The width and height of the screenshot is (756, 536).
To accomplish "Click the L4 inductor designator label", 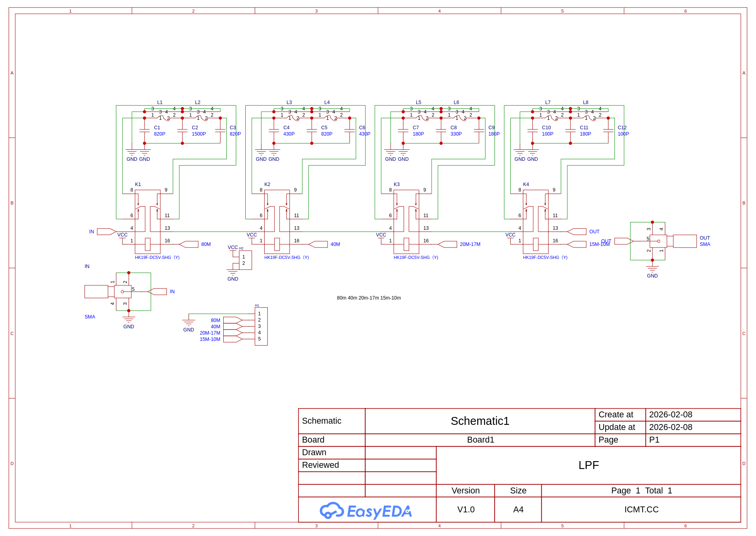I will tap(327, 102).
